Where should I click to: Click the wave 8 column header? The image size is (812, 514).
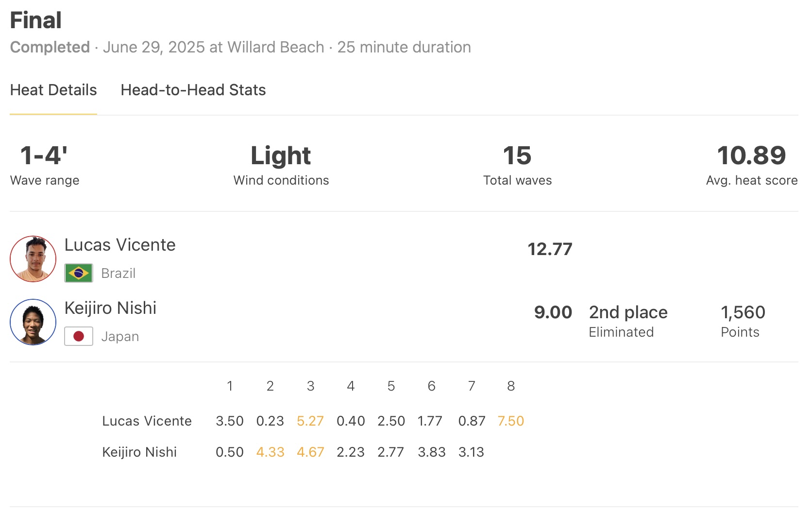pos(511,386)
